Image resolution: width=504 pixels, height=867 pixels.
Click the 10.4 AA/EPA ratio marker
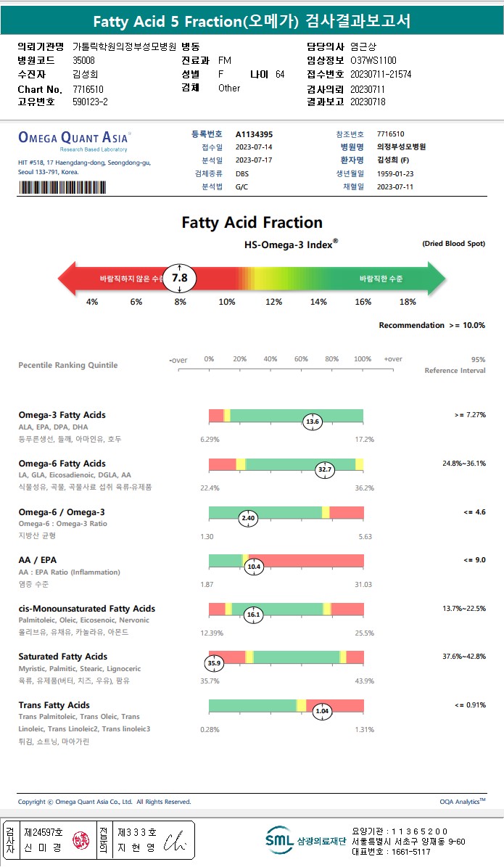(x=254, y=567)
